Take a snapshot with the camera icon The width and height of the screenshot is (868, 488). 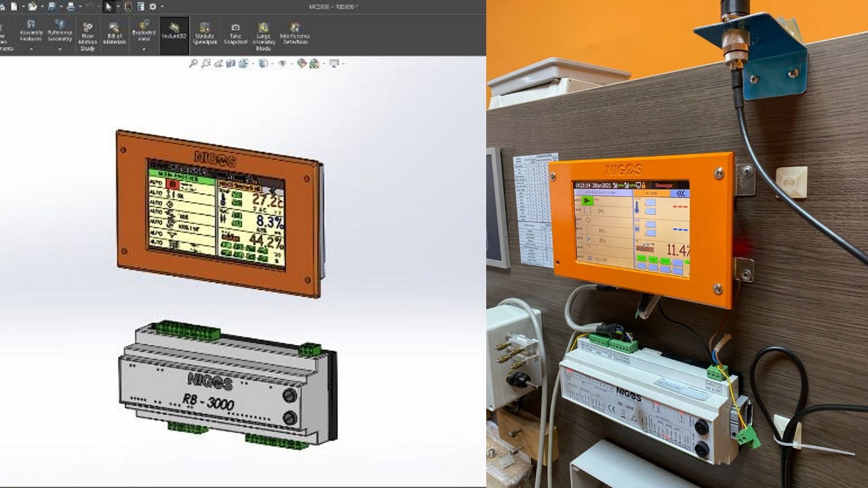pyautogui.click(x=235, y=35)
